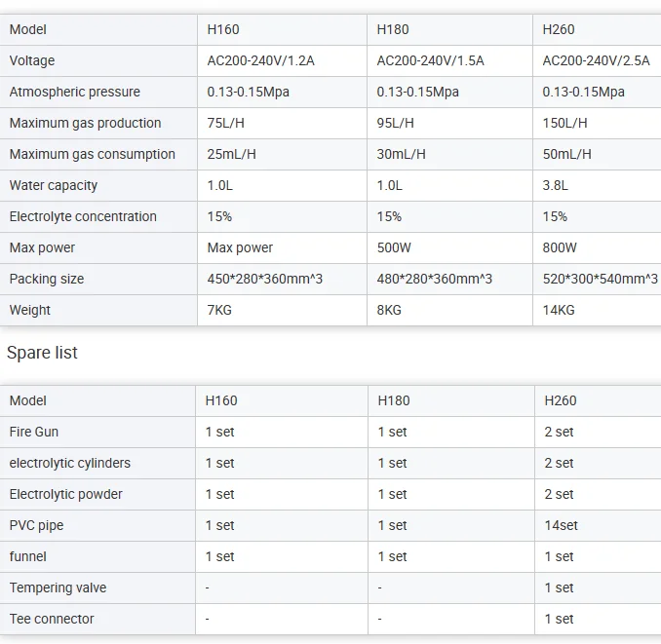Click the 3.8L water capacity value
The image size is (661, 644).
(x=556, y=185)
